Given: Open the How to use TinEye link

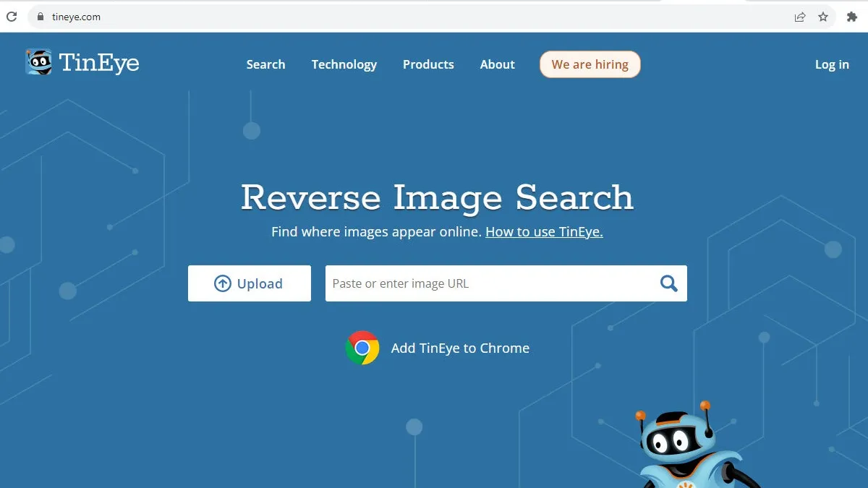Looking at the screenshot, I should pyautogui.click(x=544, y=232).
